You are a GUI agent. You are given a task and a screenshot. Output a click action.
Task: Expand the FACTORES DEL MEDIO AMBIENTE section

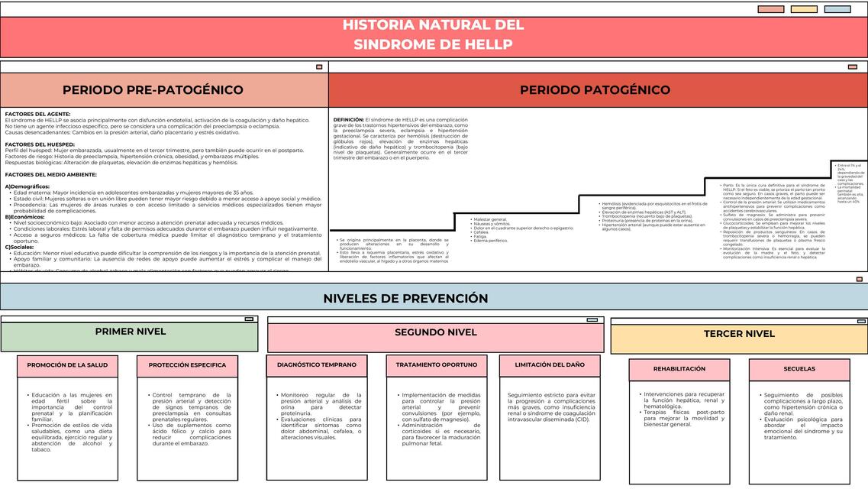[x=50, y=174]
